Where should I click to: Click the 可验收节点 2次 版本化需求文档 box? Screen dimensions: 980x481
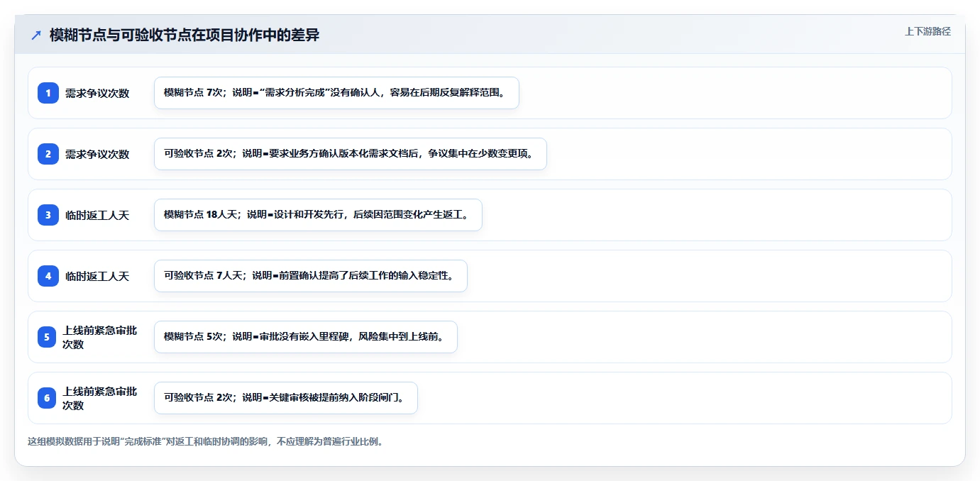pos(351,154)
